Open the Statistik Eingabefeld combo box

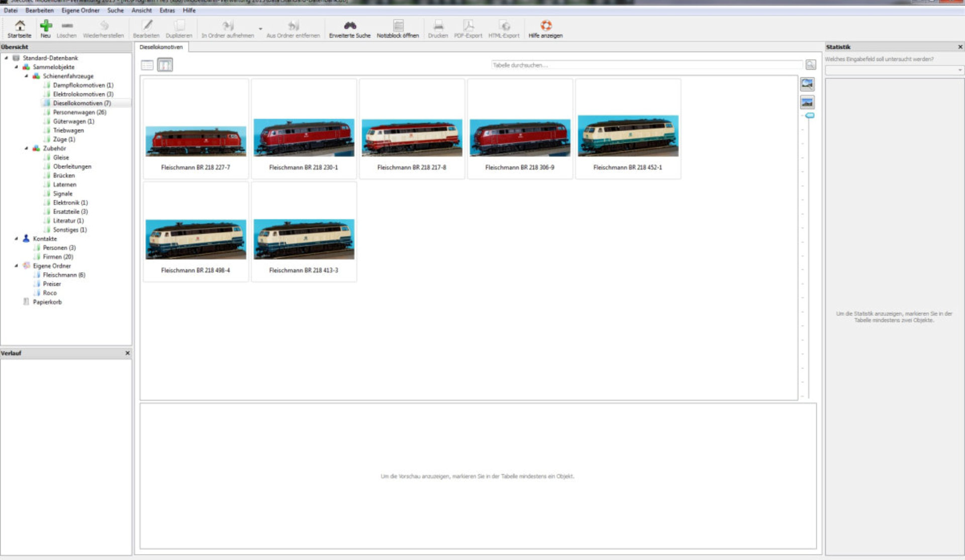(894, 70)
